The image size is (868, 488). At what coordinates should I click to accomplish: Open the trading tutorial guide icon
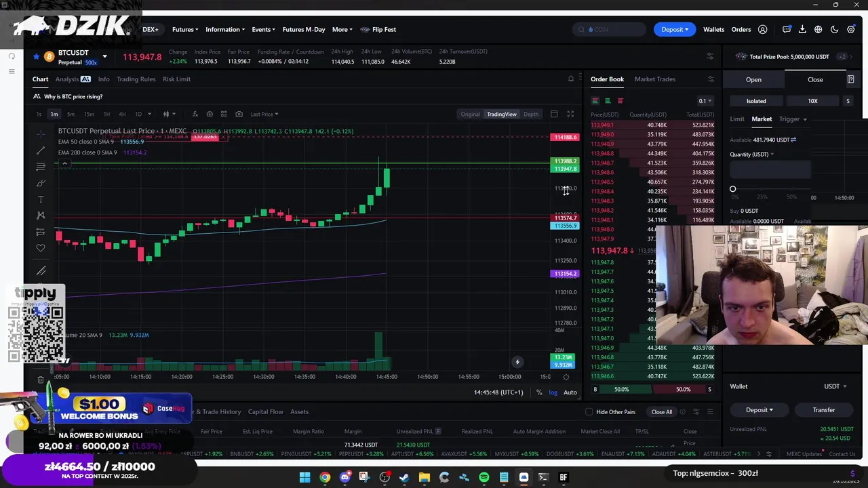(850, 79)
